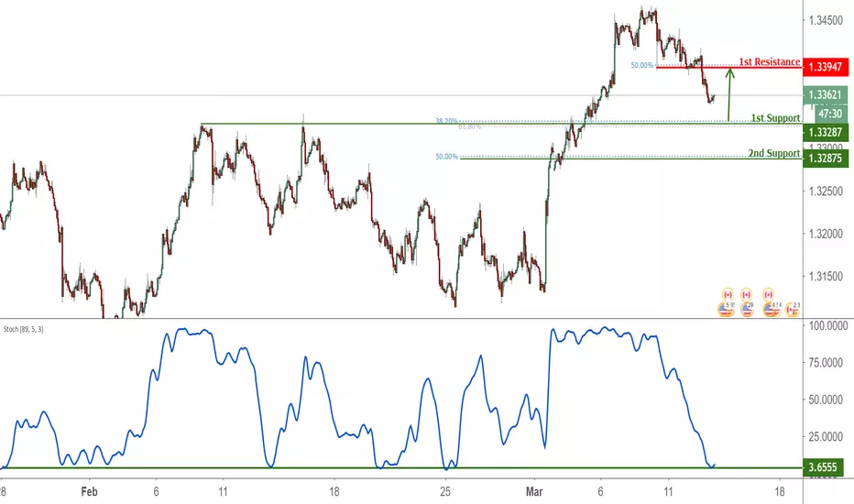Click the 1.32000 price axis value

coord(826,234)
